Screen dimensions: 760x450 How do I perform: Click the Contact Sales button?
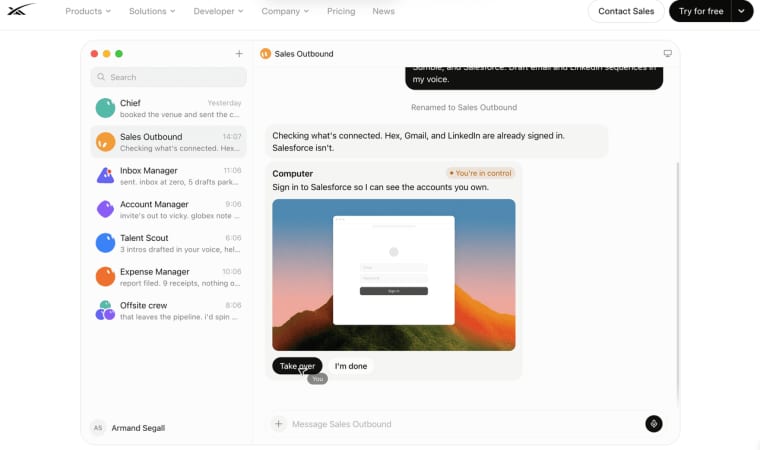[626, 11]
